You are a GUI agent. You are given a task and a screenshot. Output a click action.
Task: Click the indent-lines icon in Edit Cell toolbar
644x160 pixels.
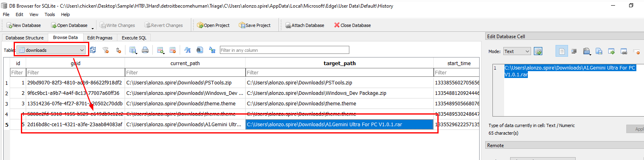pos(574,51)
